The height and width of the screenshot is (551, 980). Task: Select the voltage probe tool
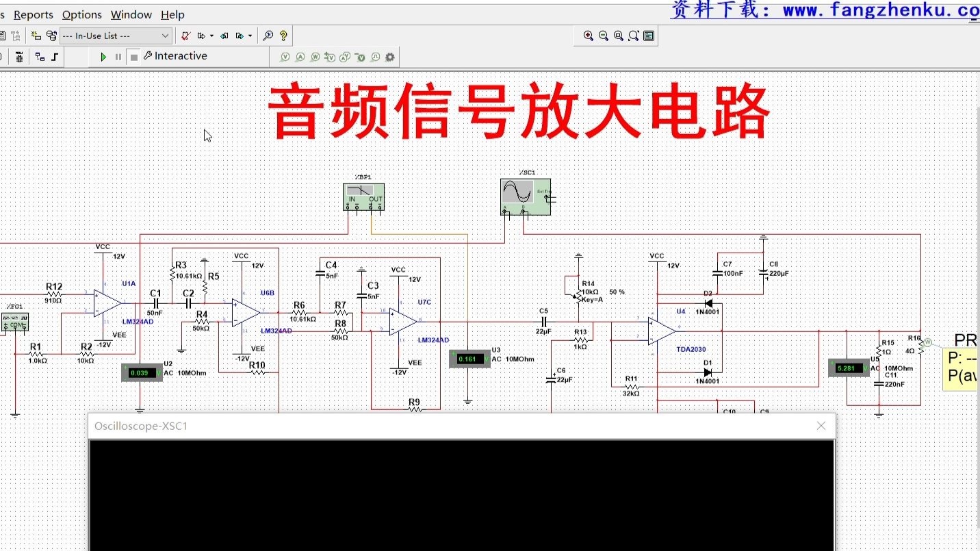pos(285,57)
